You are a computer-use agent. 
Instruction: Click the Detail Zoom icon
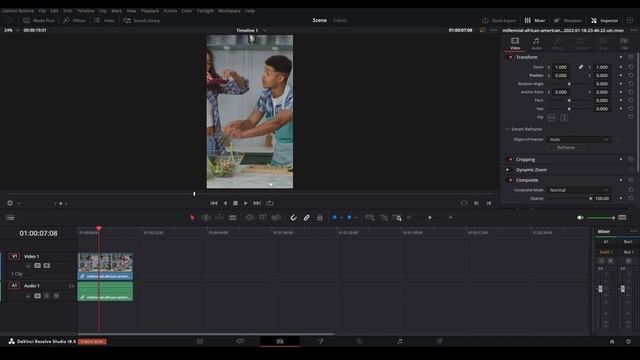click(x=384, y=218)
